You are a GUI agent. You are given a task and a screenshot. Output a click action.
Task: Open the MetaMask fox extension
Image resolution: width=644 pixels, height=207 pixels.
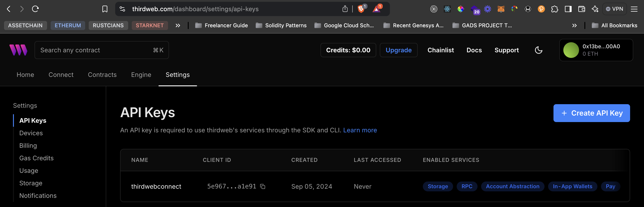pyautogui.click(x=501, y=9)
